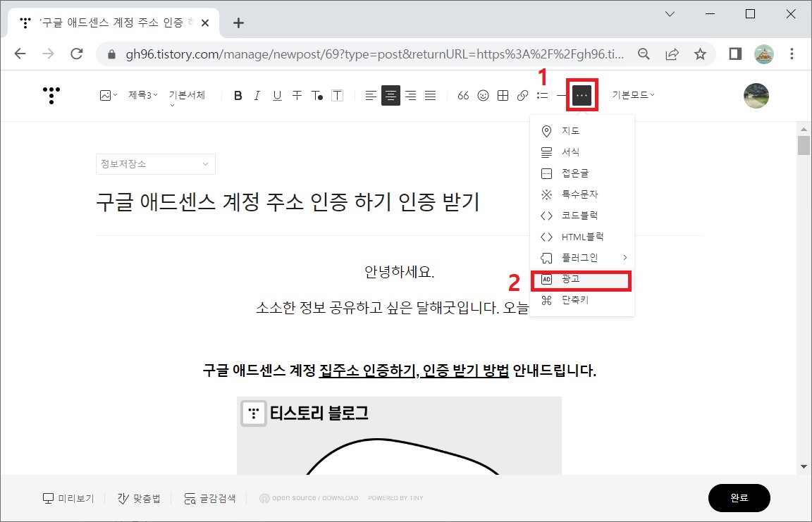Open the emoji picker
The image size is (812, 522).
pyautogui.click(x=483, y=95)
